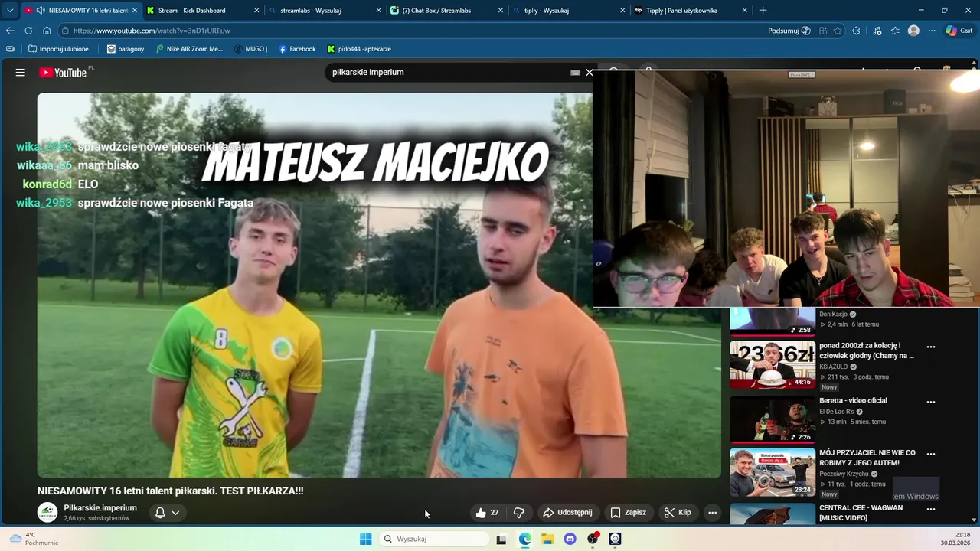
Task: Open Windows Start menu
Action: pos(365,539)
